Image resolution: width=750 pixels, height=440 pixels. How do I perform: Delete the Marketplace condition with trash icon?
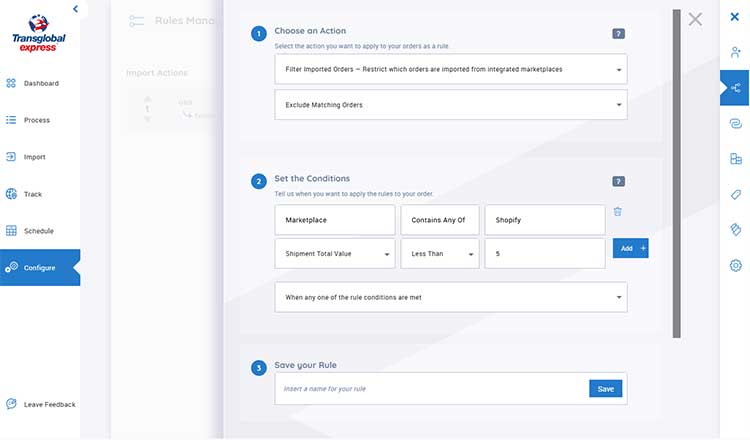pos(618,211)
